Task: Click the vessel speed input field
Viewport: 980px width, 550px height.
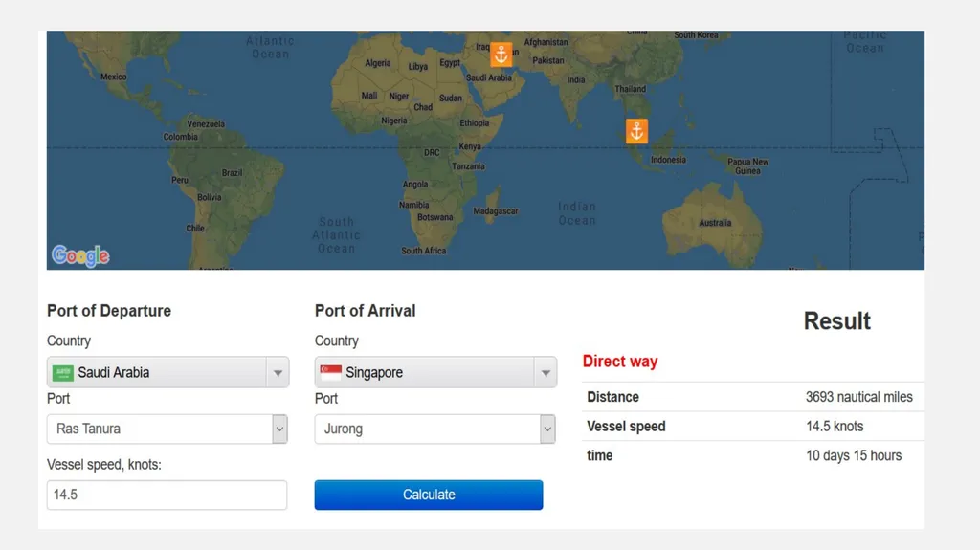Action: click(x=167, y=495)
